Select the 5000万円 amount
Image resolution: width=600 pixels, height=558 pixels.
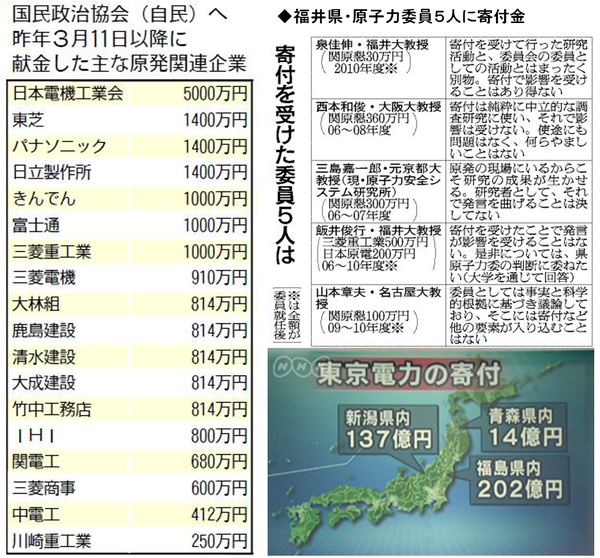click(x=215, y=94)
